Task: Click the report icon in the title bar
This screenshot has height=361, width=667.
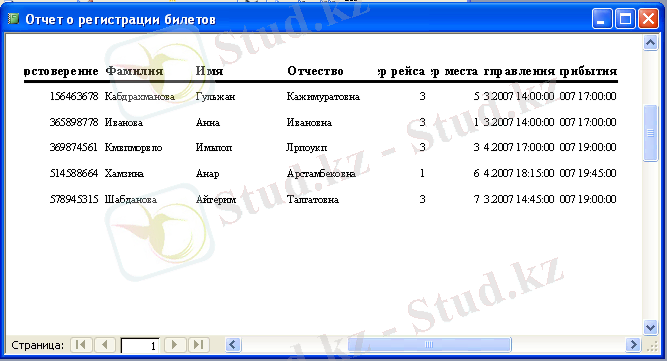Action: (x=14, y=19)
